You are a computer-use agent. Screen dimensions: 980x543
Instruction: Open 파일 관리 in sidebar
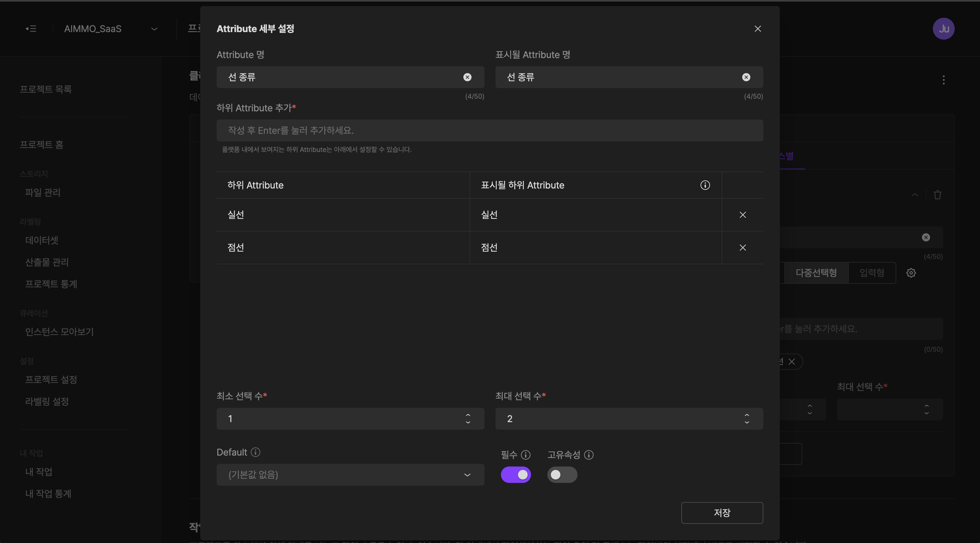tap(43, 192)
